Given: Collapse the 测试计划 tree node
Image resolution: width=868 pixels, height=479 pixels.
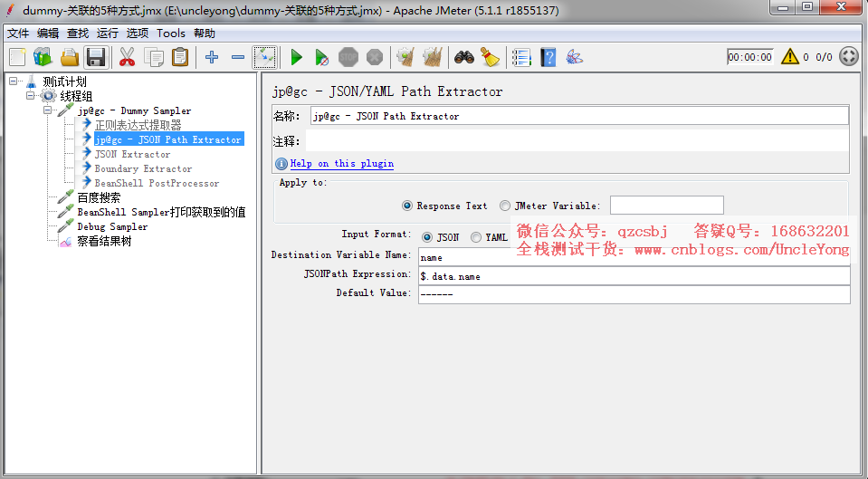Looking at the screenshot, I should pos(14,81).
